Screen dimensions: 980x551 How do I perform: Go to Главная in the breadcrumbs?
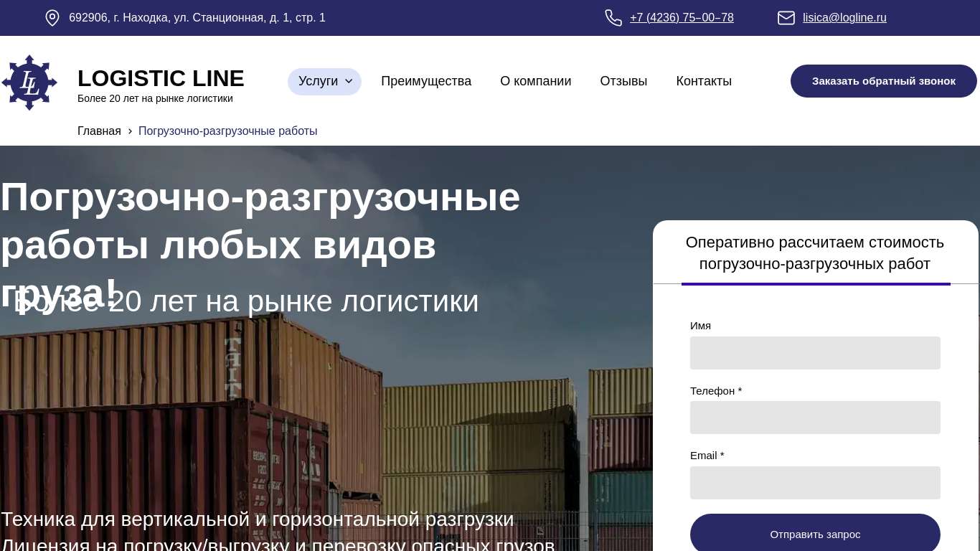99,131
